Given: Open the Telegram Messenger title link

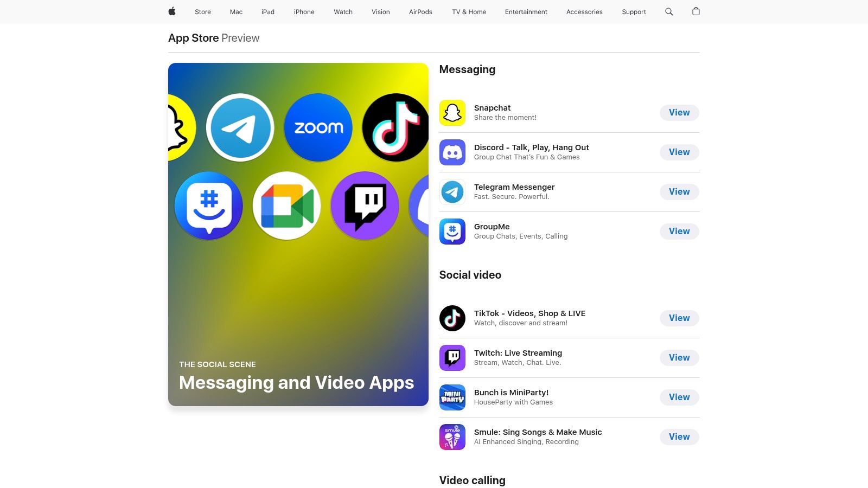Looking at the screenshot, I should pyautogui.click(x=514, y=187).
